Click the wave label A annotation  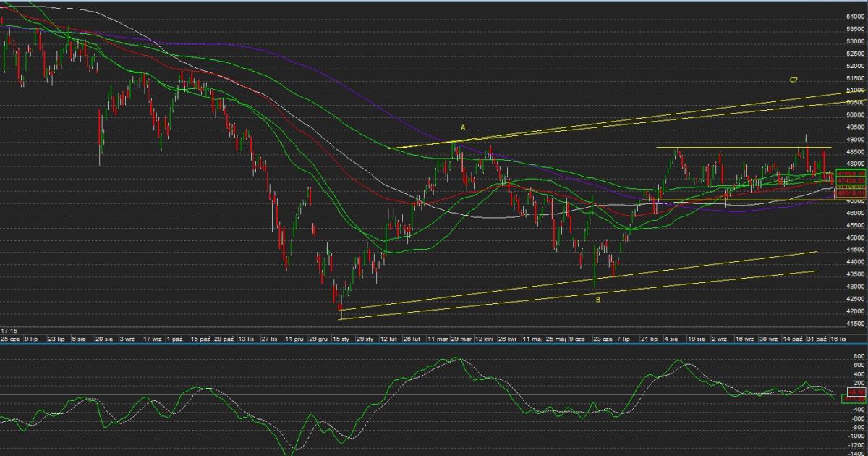coord(463,127)
